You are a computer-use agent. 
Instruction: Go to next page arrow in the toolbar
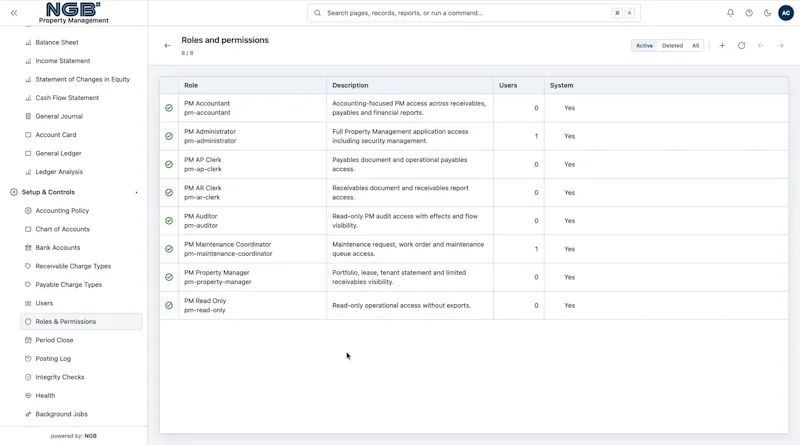click(x=780, y=45)
